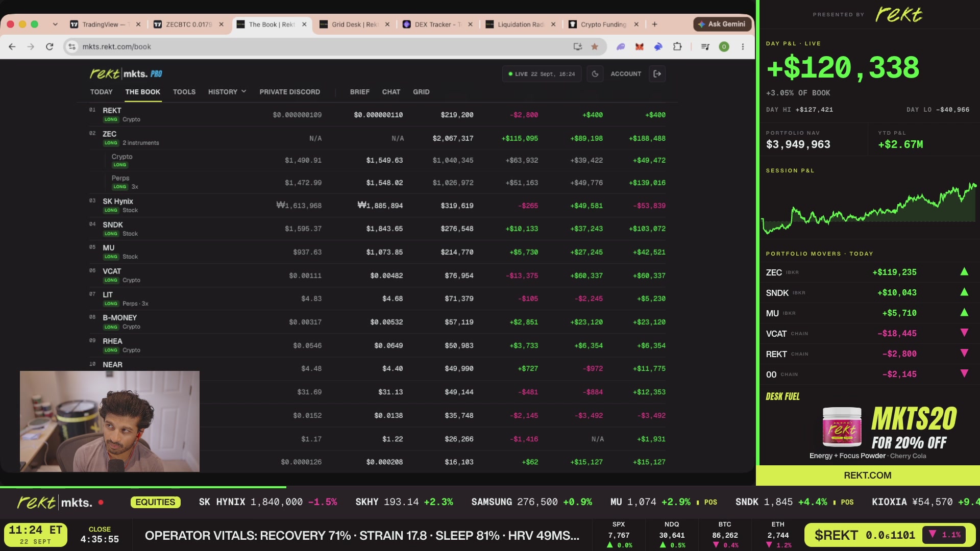Open the Brief page
The image size is (980, 551).
coord(360,92)
